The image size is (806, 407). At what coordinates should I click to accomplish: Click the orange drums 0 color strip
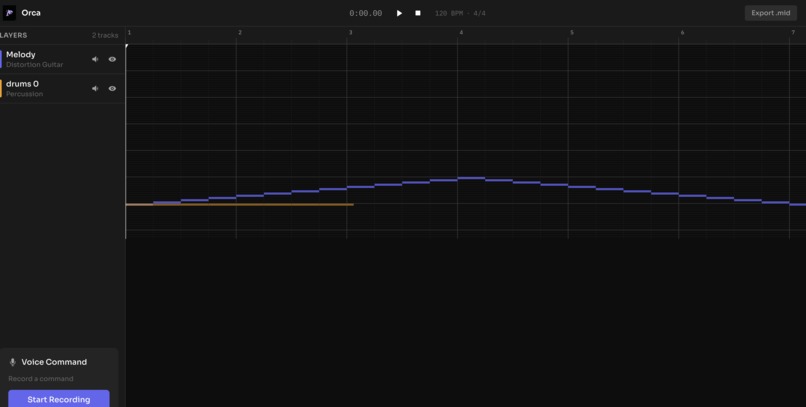(1, 88)
